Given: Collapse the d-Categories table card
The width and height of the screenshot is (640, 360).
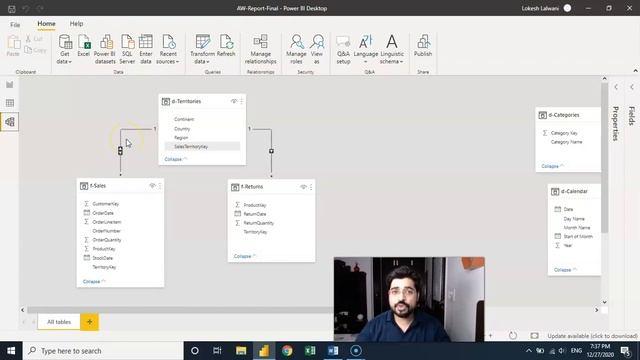Looking at the screenshot, I should [x=553, y=166].
